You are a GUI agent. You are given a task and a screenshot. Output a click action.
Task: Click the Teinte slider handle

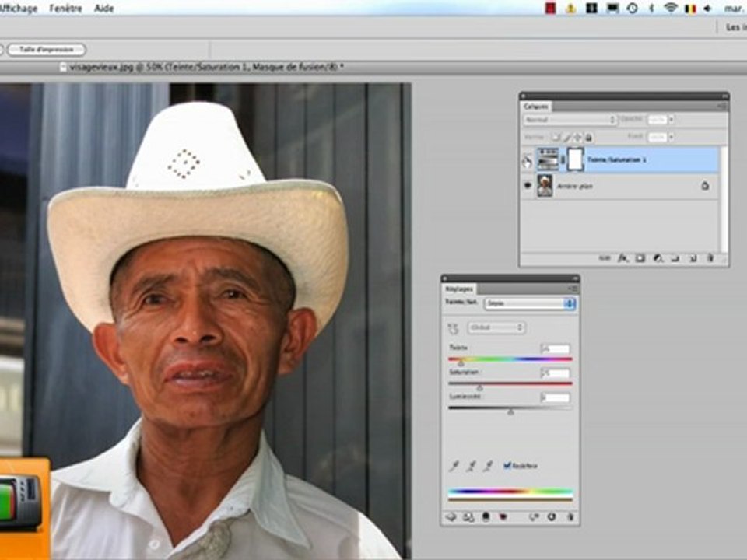tap(461, 363)
